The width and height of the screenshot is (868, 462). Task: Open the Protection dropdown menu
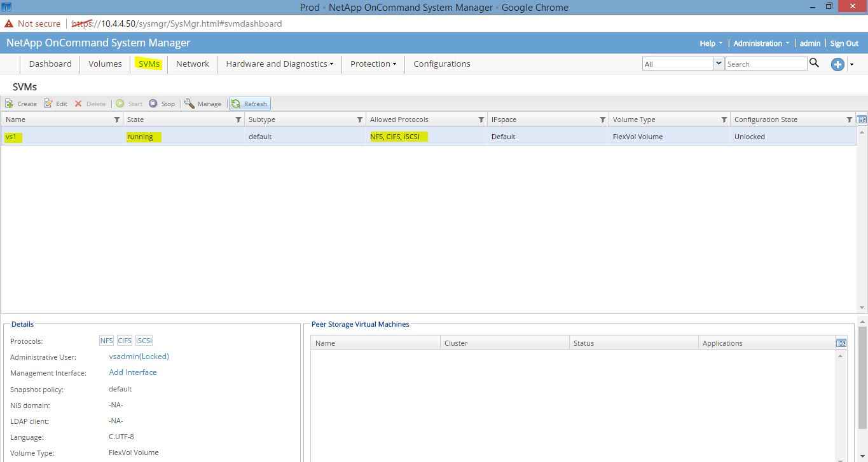pyautogui.click(x=373, y=64)
